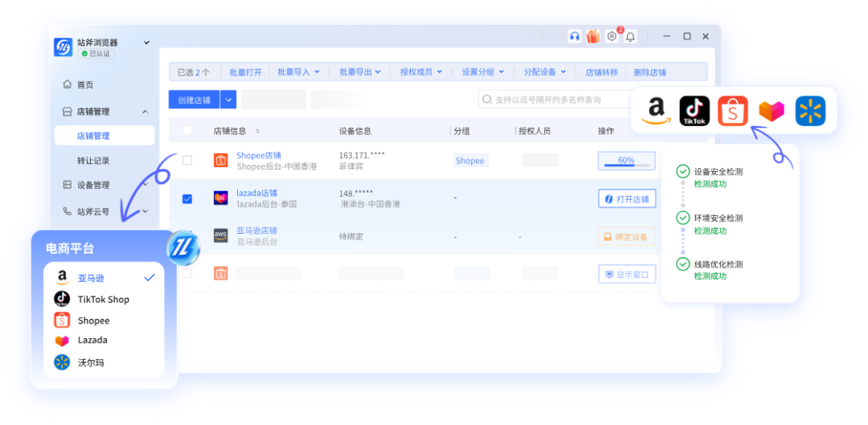This screenshot has width=868, height=425.
Task: Click the 站斧浏览器 logo icon
Action: (63, 47)
